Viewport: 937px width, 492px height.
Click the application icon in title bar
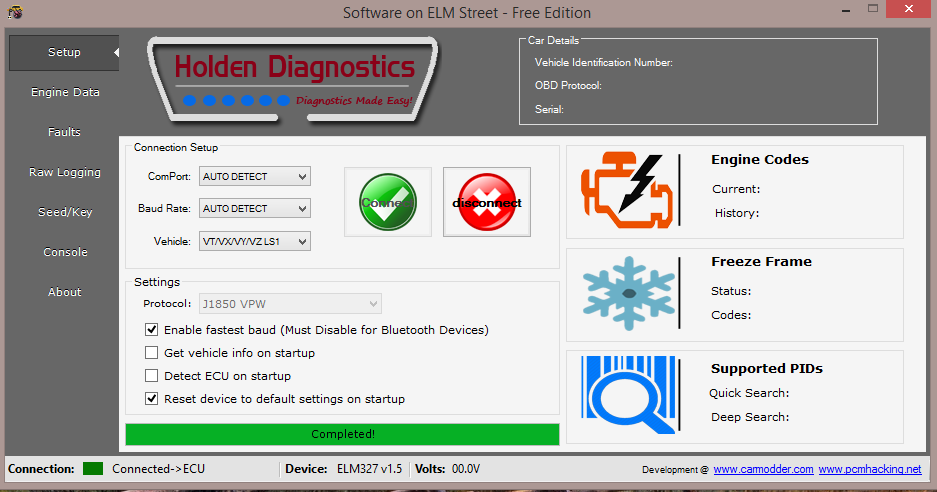pos(15,11)
